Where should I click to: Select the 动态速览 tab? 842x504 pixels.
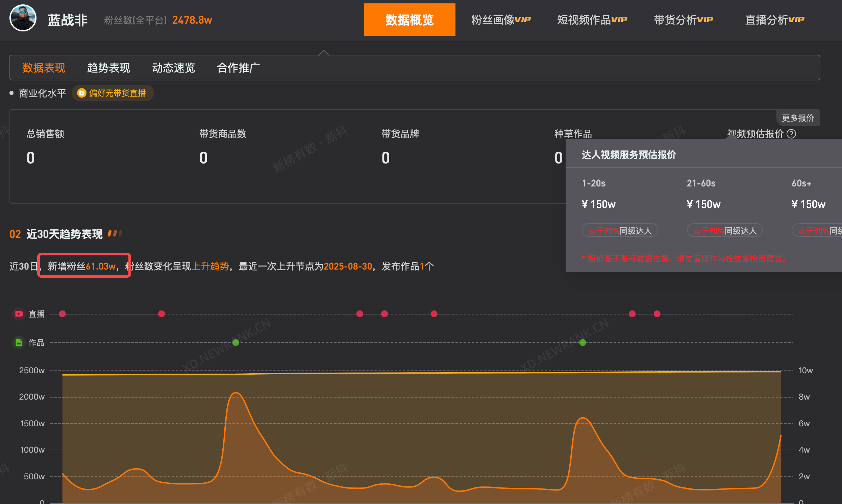click(173, 68)
